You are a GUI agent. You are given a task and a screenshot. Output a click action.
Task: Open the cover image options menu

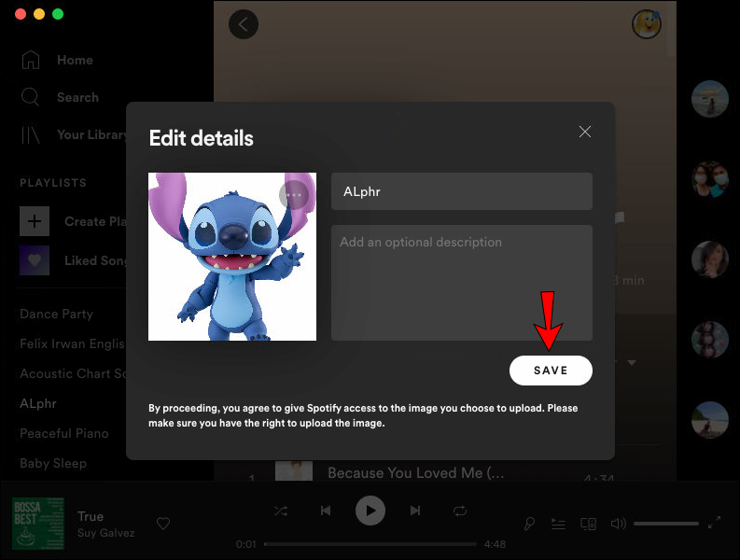point(294,195)
